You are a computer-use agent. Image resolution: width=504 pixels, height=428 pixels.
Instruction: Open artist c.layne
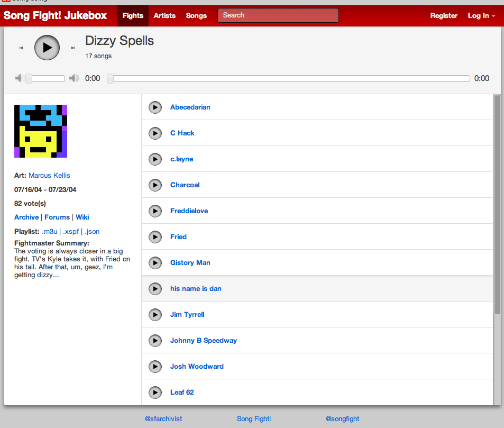(x=181, y=159)
